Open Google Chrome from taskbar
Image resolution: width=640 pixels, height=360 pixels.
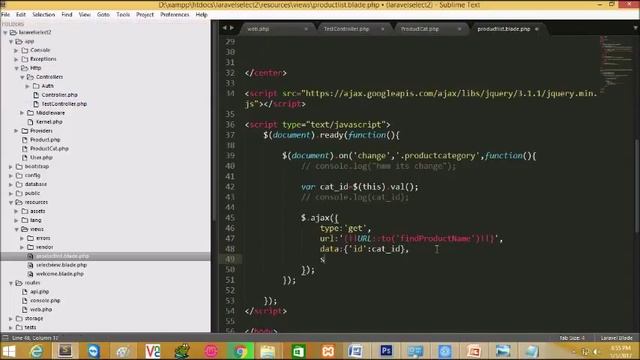click(240, 351)
